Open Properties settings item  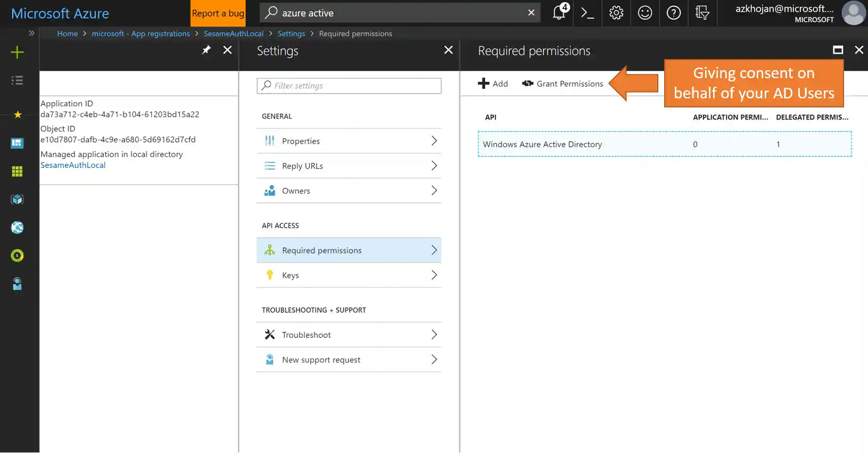[349, 141]
